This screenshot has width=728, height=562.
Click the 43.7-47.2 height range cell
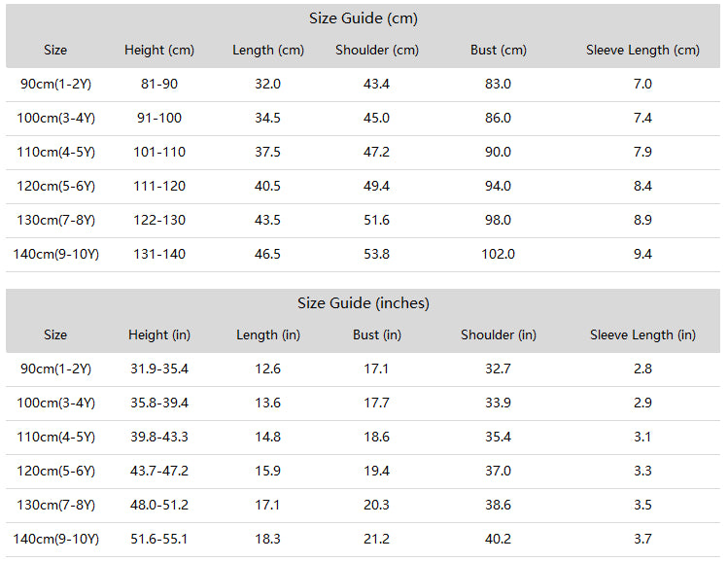(x=159, y=471)
